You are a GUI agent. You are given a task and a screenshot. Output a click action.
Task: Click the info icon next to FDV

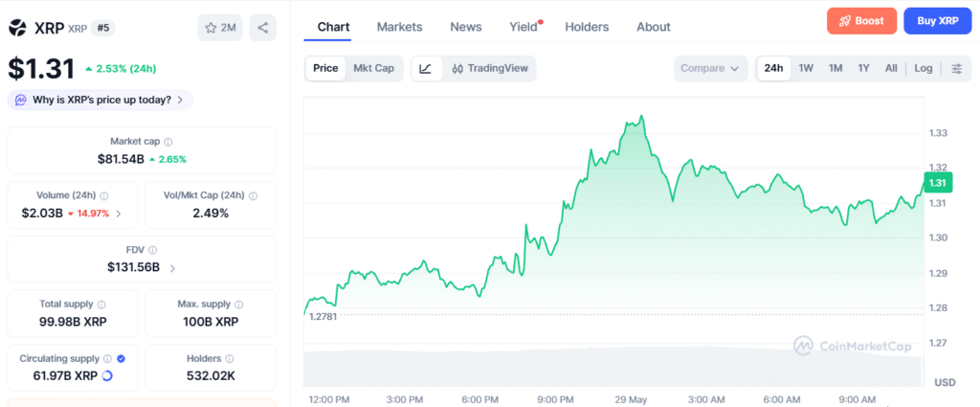(152, 249)
